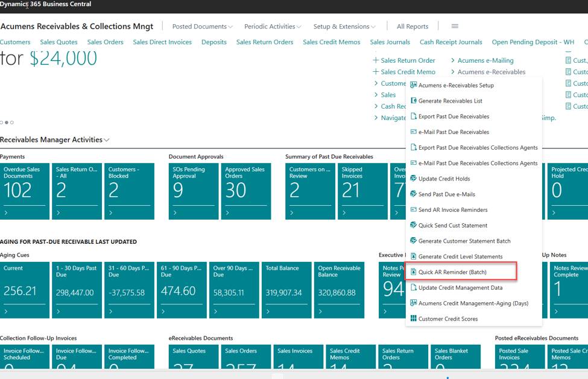Open Customers - Blocked tile
The width and height of the screenshot is (588, 379).
point(130,191)
